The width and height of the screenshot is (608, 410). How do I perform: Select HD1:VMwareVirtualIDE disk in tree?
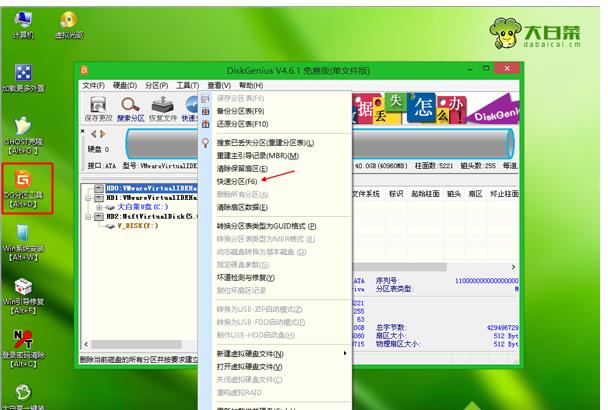[x=151, y=198]
